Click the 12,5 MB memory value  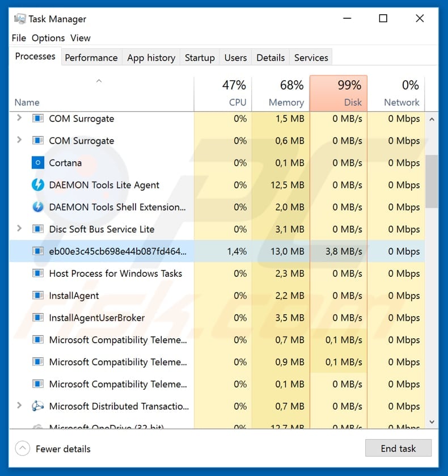pos(288,185)
